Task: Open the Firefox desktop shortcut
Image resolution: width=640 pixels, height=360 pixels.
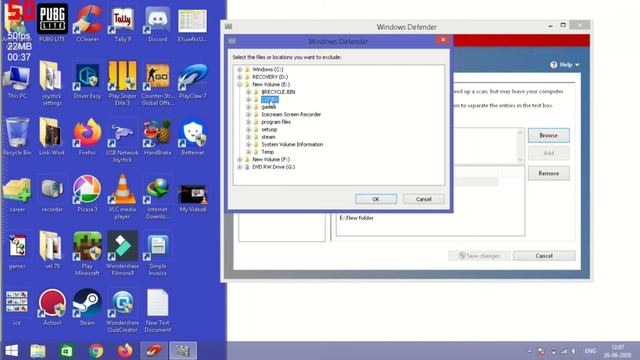Action: click(x=87, y=137)
